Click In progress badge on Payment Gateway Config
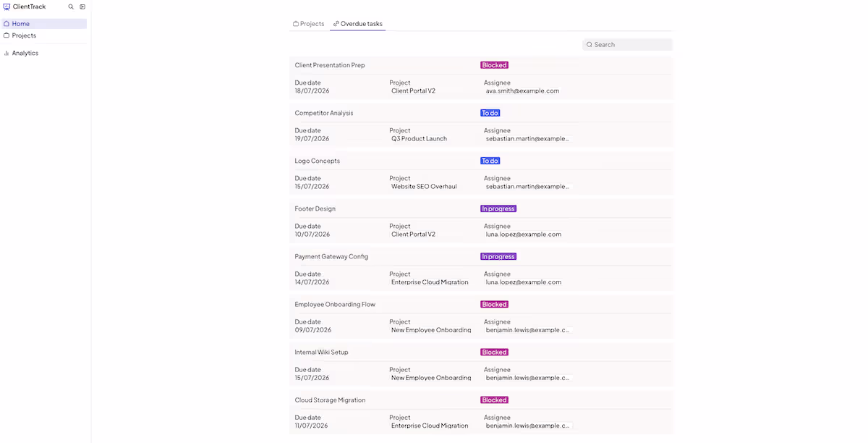The image size is (868, 443). 498,256
